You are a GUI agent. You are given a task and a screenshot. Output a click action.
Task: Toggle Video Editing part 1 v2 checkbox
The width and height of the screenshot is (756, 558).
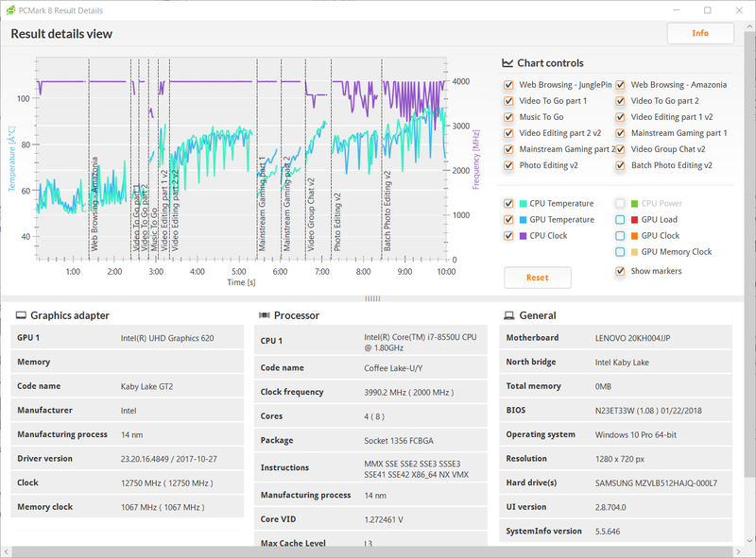[x=620, y=117]
